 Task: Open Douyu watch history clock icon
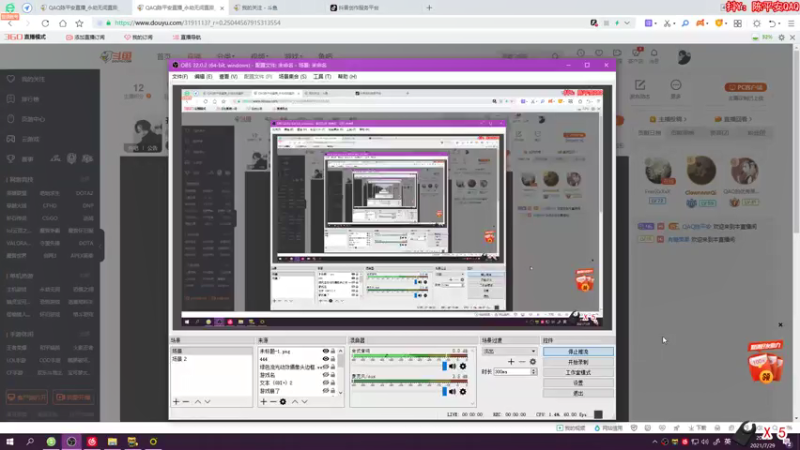coord(581,53)
